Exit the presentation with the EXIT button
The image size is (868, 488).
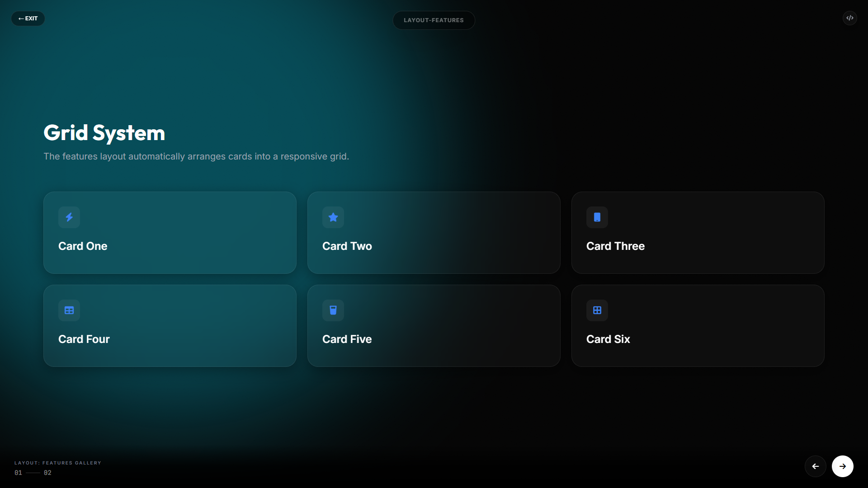(x=28, y=19)
